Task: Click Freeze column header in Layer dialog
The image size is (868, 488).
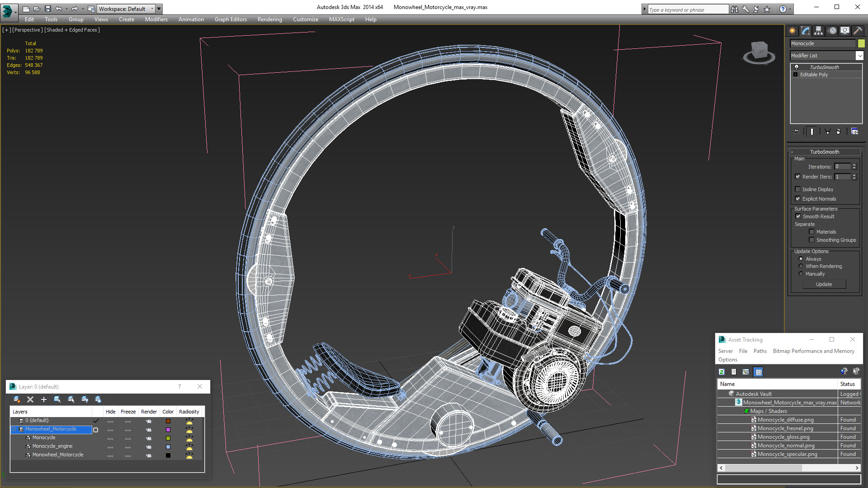Action: (x=128, y=412)
